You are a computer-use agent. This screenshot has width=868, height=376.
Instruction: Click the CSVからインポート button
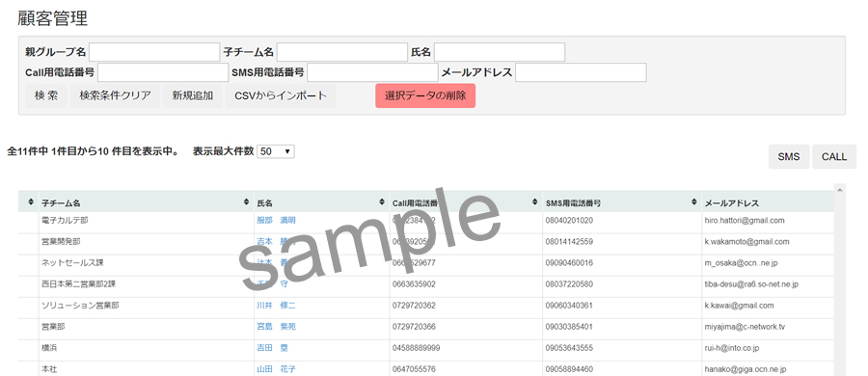coord(281,95)
